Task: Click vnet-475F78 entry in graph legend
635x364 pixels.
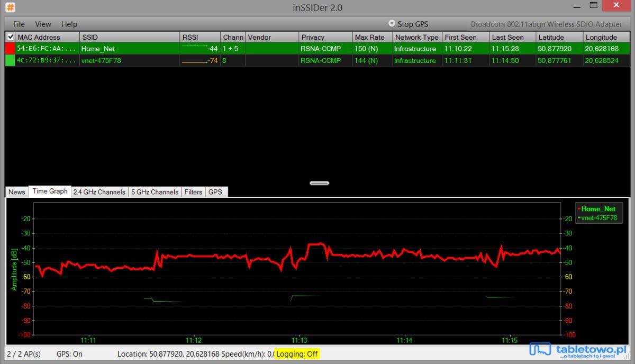Action: pos(598,217)
